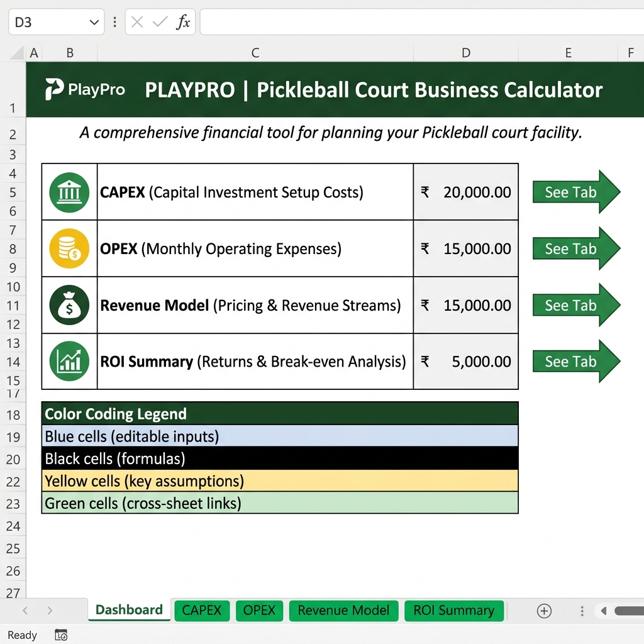The height and width of the screenshot is (644, 644).
Task: Click the OPEX value cell in row 8
Action: pyautogui.click(x=466, y=248)
